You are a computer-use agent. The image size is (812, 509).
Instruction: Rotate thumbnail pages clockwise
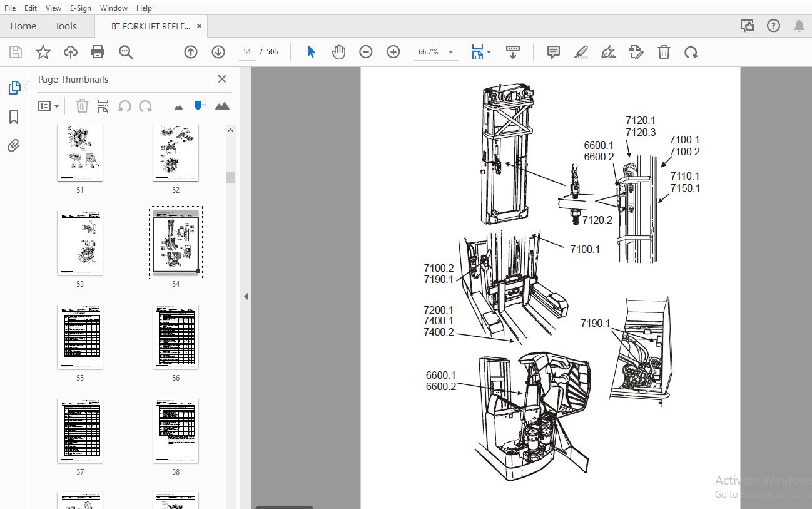(146, 106)
